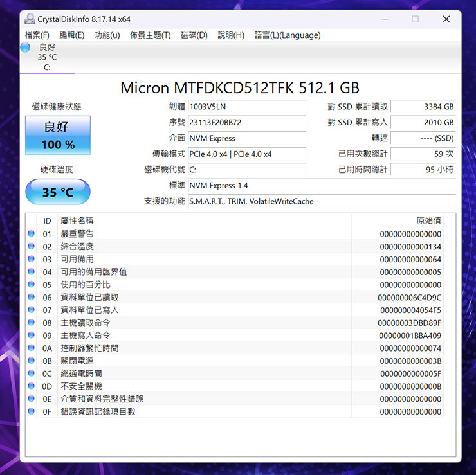
Task: Click the power on hours 95 小時
Action: tap(423, 170)
